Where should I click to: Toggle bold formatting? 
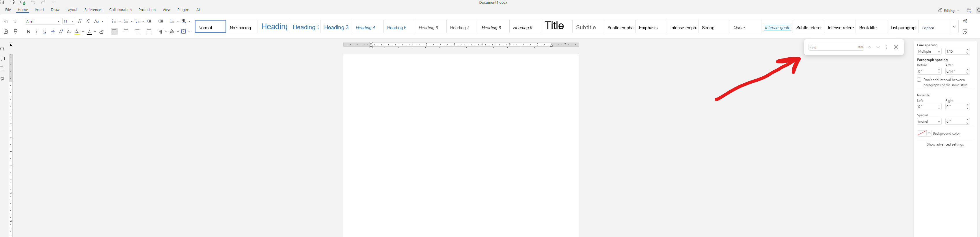click(x=29, y=32)
